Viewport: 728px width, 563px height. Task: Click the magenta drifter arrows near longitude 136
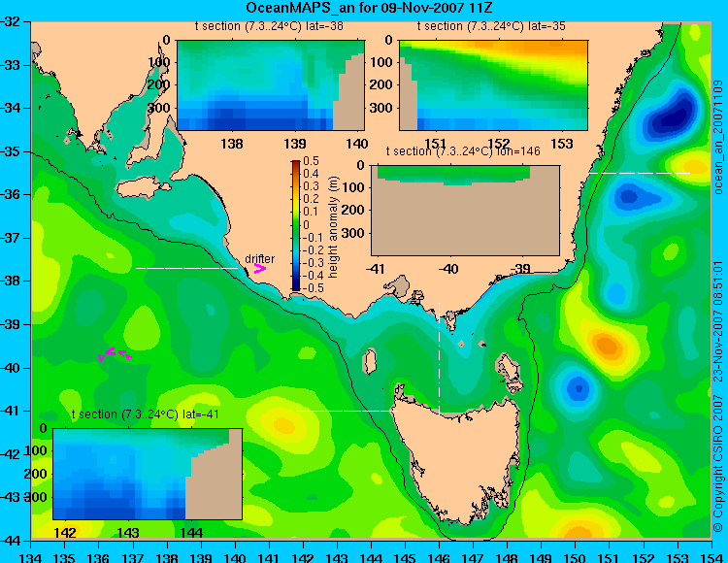click(116, 354)
